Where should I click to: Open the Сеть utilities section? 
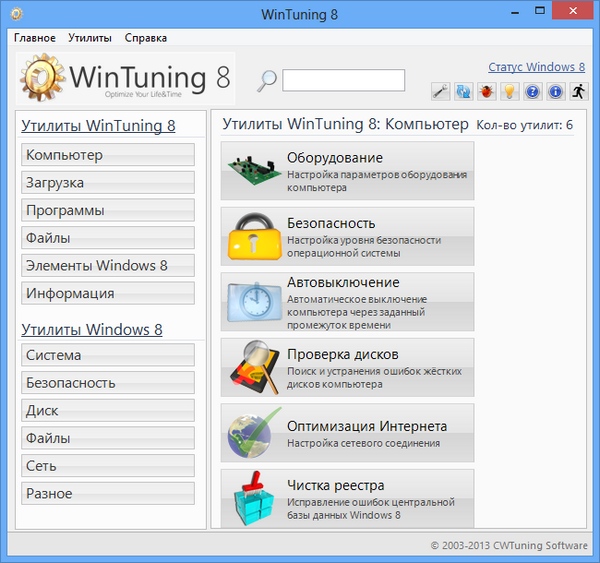pyautogui.click(x=108, y=465)
